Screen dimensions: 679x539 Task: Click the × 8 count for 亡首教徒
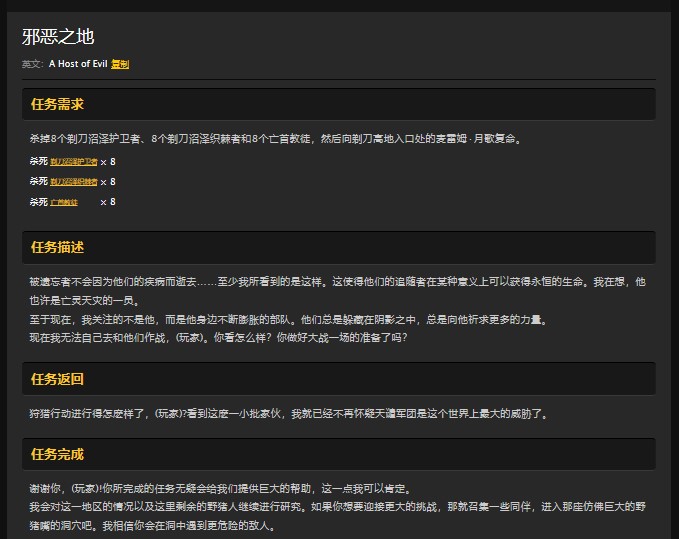[108, 202]
